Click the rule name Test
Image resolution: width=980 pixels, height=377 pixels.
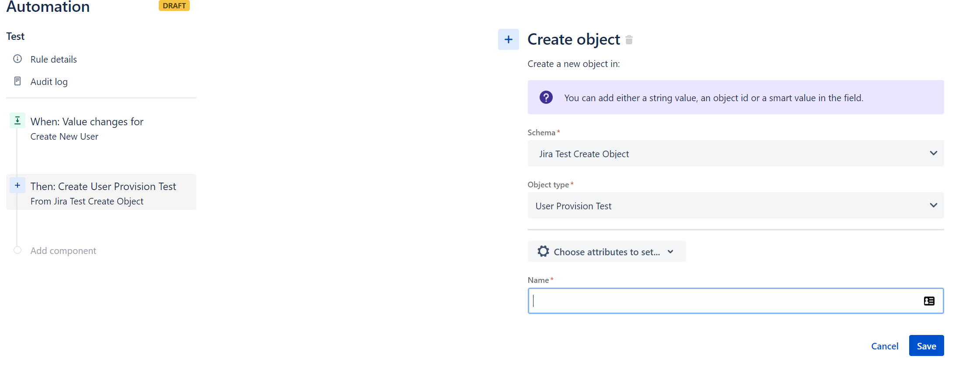15,36
